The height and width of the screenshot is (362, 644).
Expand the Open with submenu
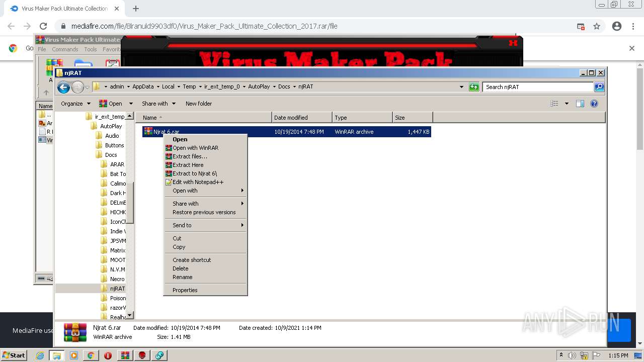point(206,191)
